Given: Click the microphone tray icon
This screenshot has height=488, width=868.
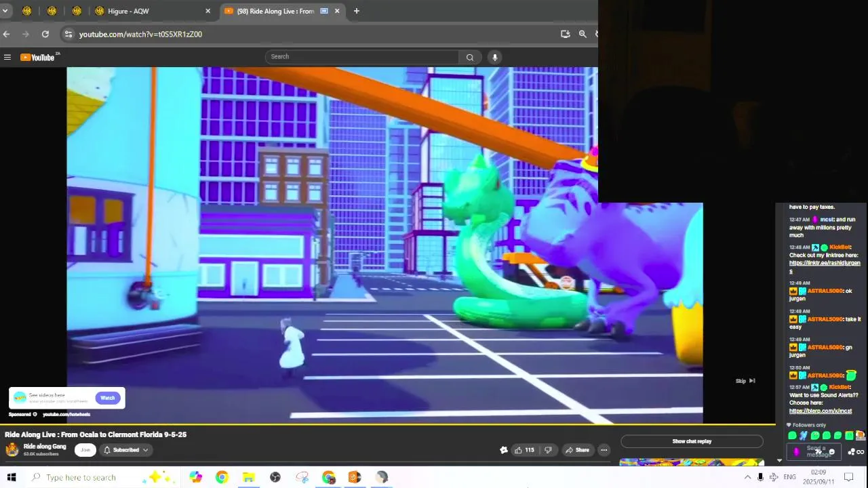Looking at the screenshot, I should tap(760, 477).
